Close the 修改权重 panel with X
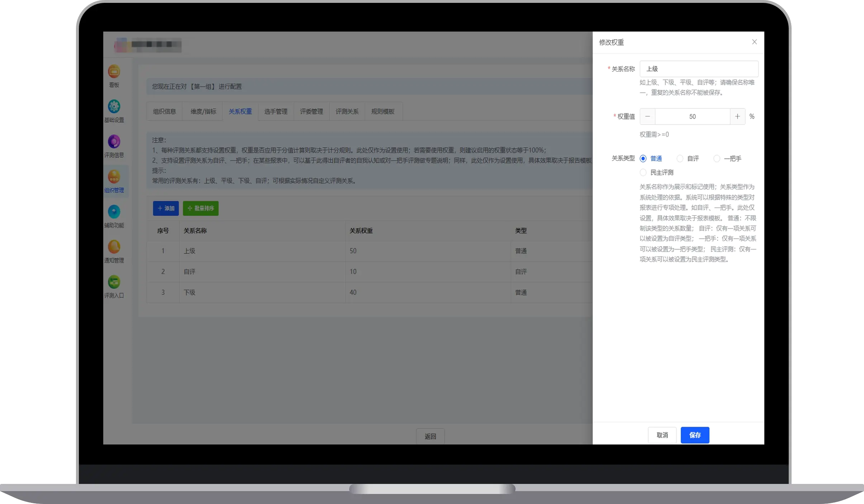The width and height of the screenshot is (864, 504). (754, 42)
